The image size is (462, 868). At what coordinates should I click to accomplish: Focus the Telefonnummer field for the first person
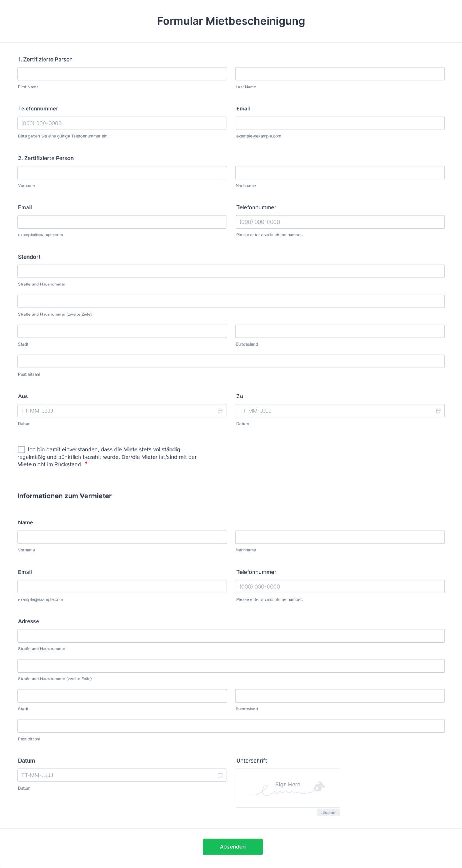click(x=122, y=123)
